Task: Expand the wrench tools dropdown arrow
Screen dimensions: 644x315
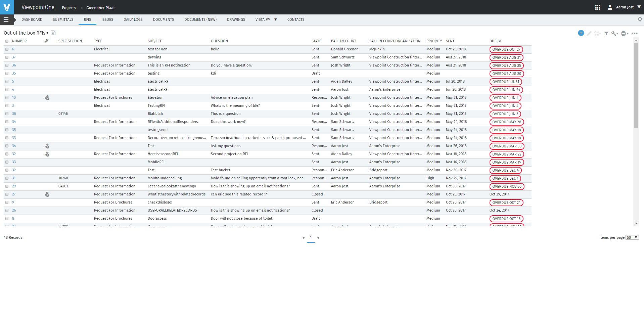Action: pyautogui.click(x=617, y=34)
